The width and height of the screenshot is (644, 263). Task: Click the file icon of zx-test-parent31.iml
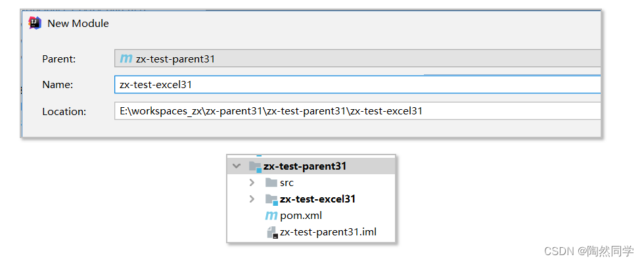click(x=272, y=232)
